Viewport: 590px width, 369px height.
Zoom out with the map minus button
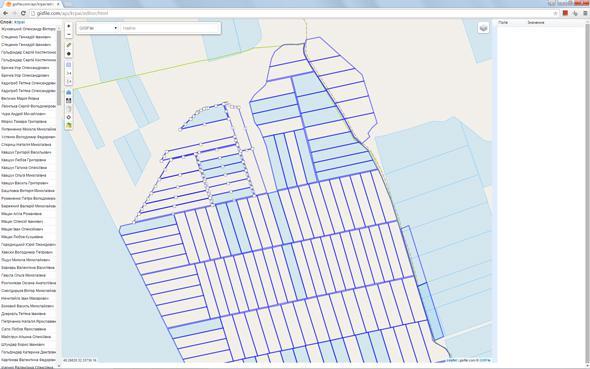68,35
